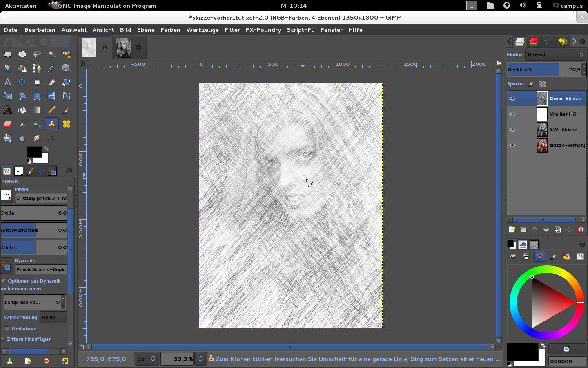Open the Modus Normal dropdown

[x=555, y=55]
